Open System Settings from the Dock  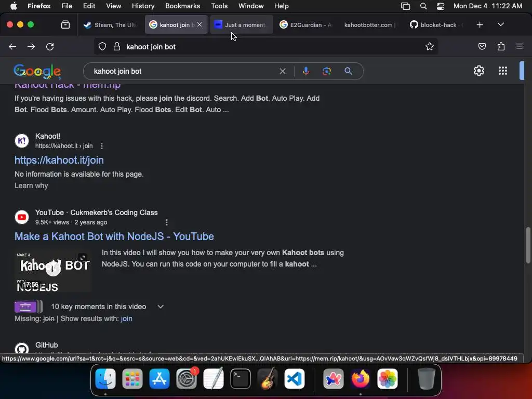[x=187, y=379]
